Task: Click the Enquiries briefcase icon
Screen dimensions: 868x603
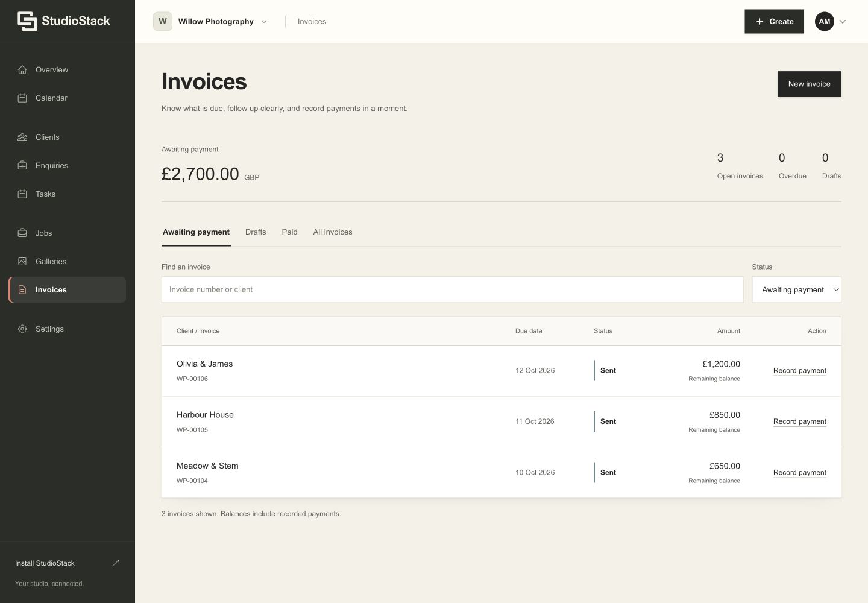Action: pyautogui.click(x=22, y=166)
